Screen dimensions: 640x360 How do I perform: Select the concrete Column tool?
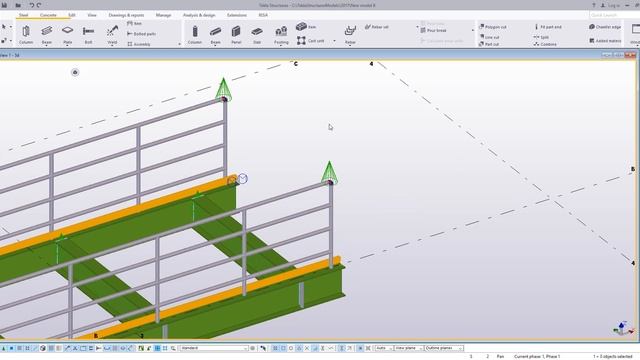[195, 34]
